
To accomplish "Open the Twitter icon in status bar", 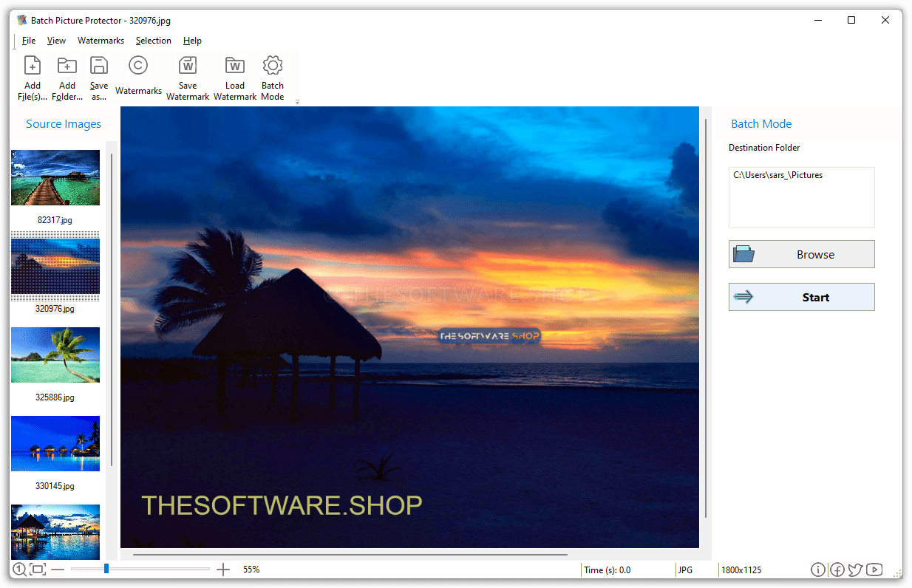I will point(856,570).
